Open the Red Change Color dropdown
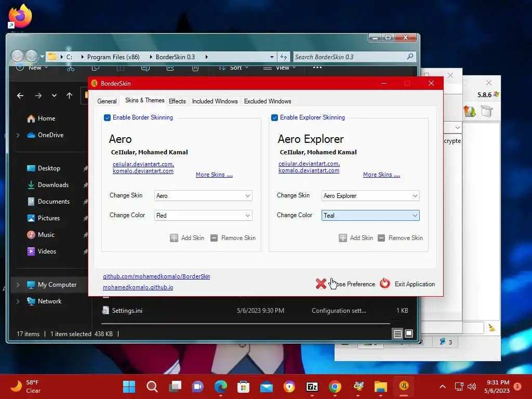The width and height of the screenshot is (532, 399). tap(203, 216)
